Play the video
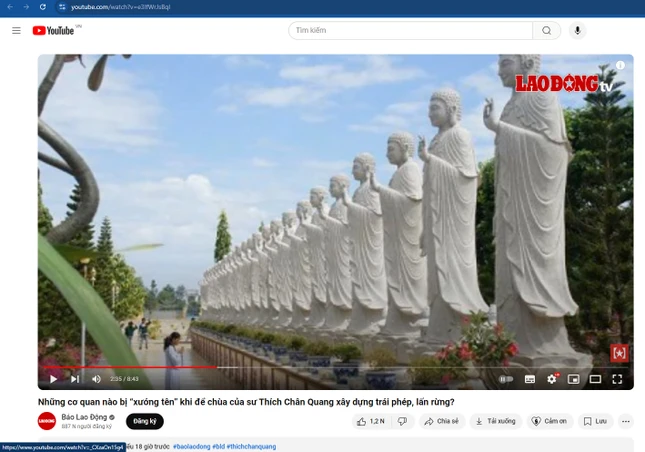 (x=53, y=379)
